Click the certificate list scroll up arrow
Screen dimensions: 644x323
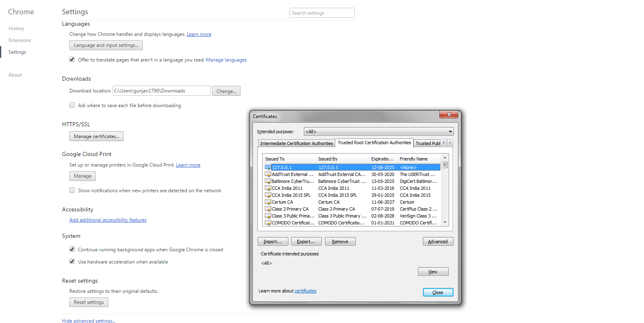(x=445, y=158)
